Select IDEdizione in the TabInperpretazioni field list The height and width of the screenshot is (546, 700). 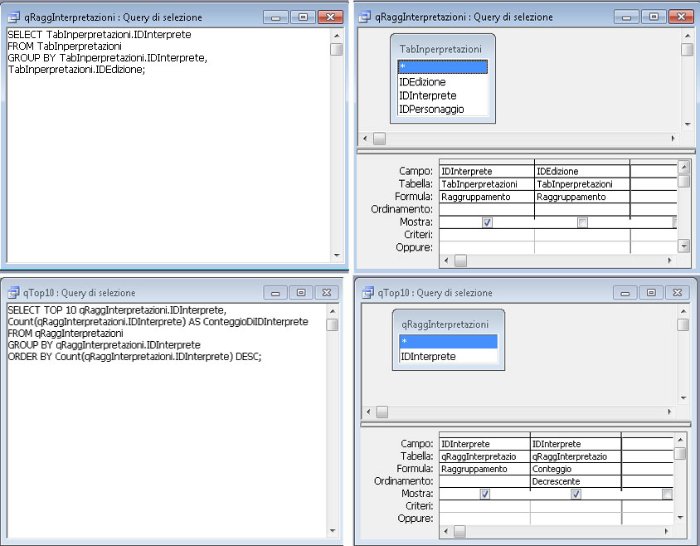click(423, 82)
